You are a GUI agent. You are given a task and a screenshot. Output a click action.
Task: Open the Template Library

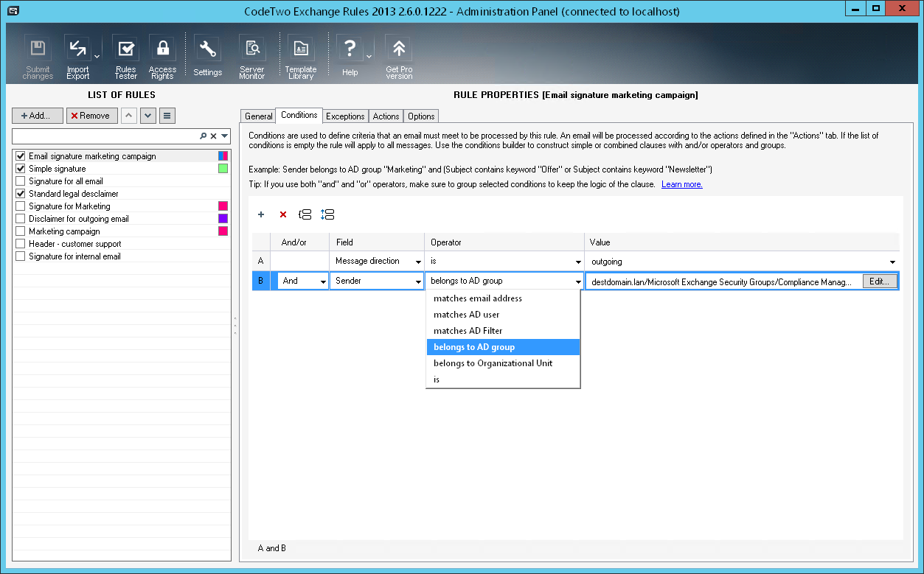301,57
